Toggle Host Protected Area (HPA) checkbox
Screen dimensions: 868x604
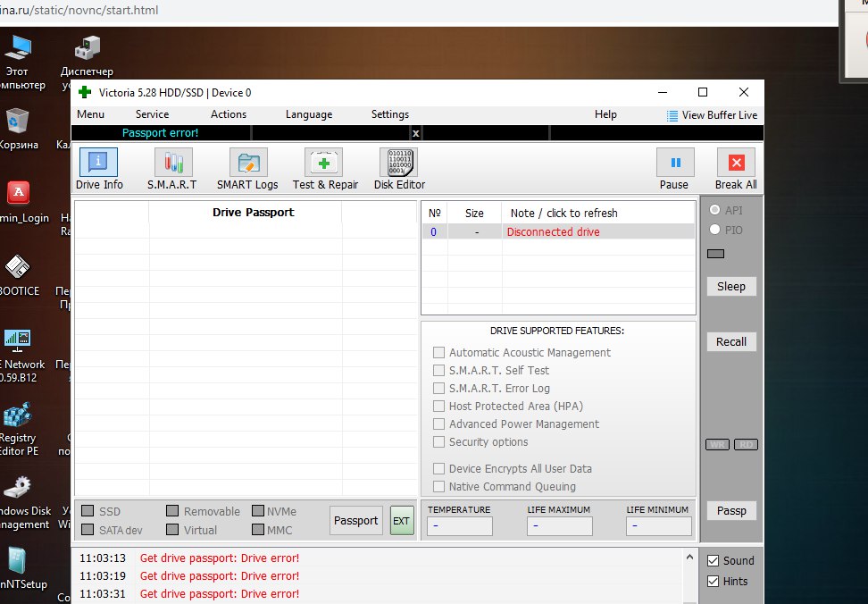438,407
